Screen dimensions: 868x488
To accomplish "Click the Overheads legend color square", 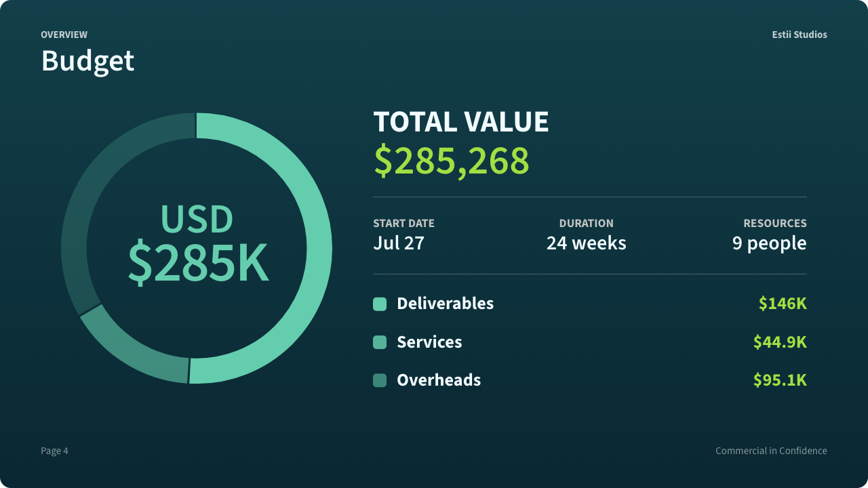I will click(380, 380).
